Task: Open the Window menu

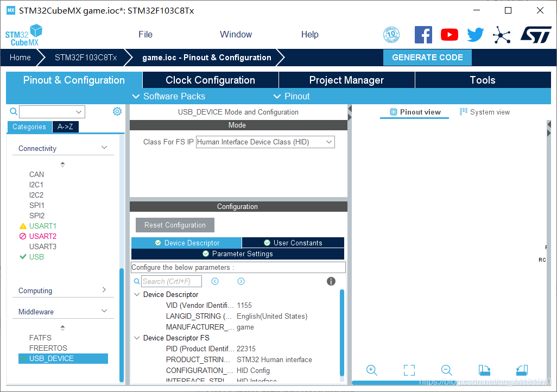Action: (236, 34)
